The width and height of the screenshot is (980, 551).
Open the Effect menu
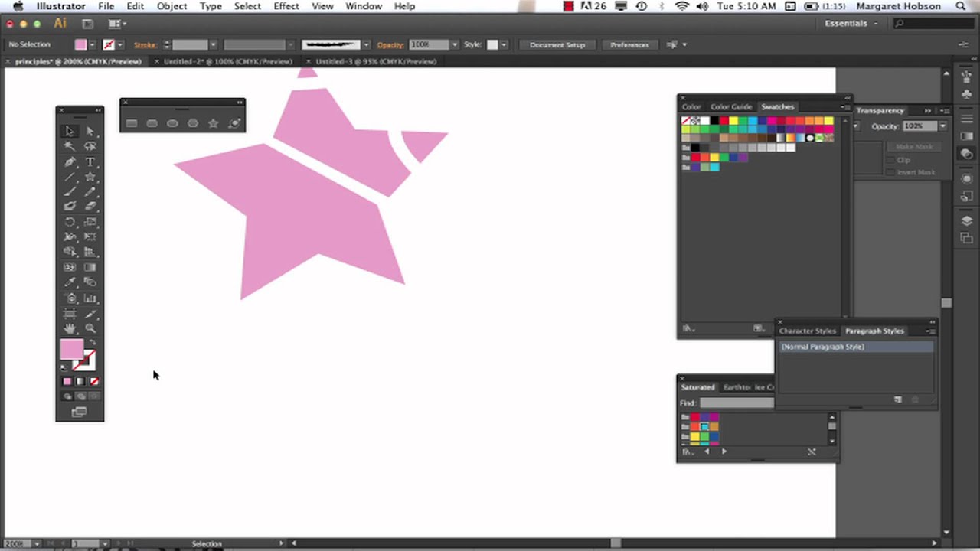pyautogui.click(x=286, y=6)
